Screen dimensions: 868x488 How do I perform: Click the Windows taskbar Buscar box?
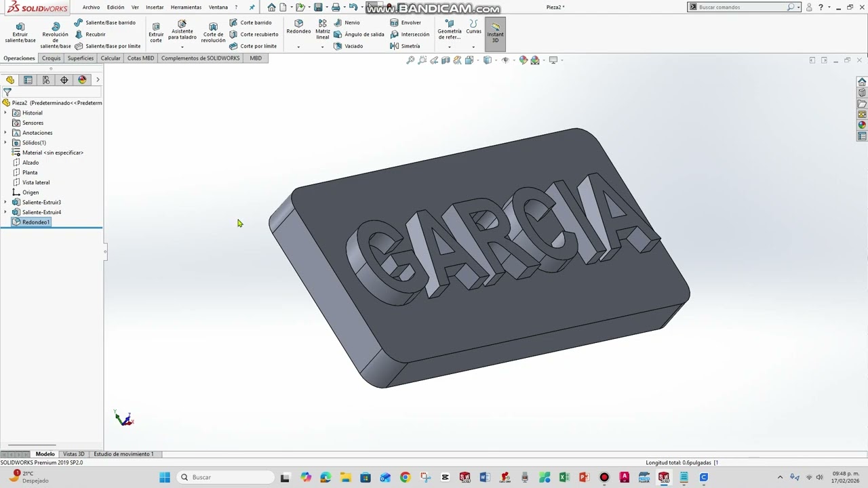click(x=225, y=477)
